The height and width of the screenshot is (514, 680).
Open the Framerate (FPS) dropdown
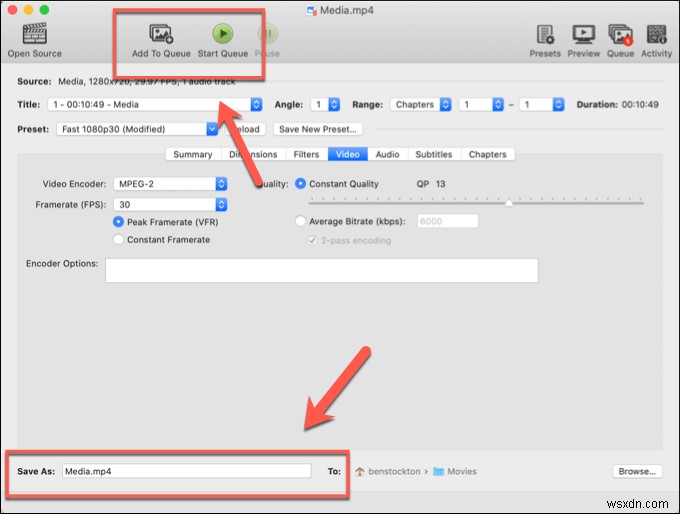(x=170, y=205)
